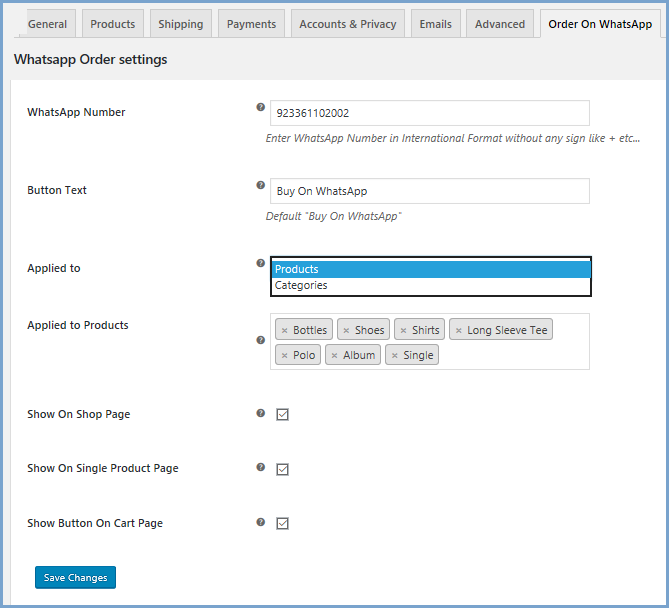This screenshot has width=669, height=608.
Task: Select the Order On WhatsApp tab
Action: tap(600, 24)
